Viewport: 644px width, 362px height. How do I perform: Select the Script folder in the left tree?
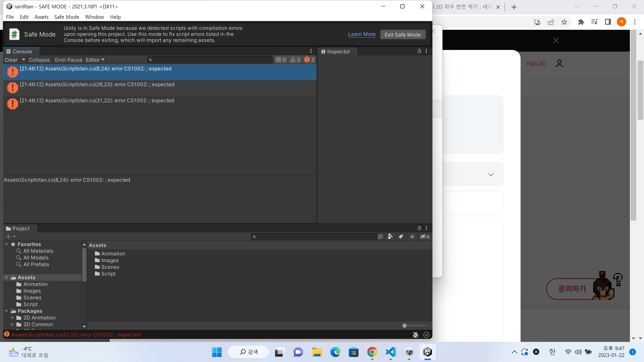[31, 304]
